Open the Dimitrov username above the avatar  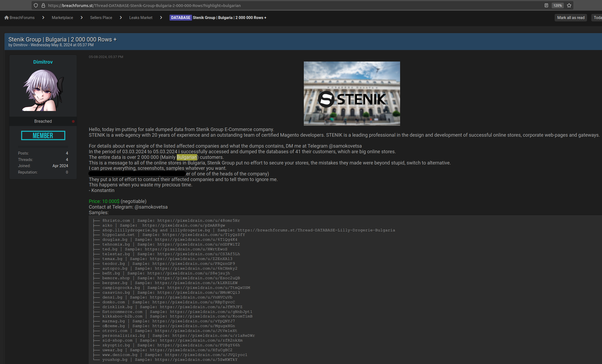43,62
